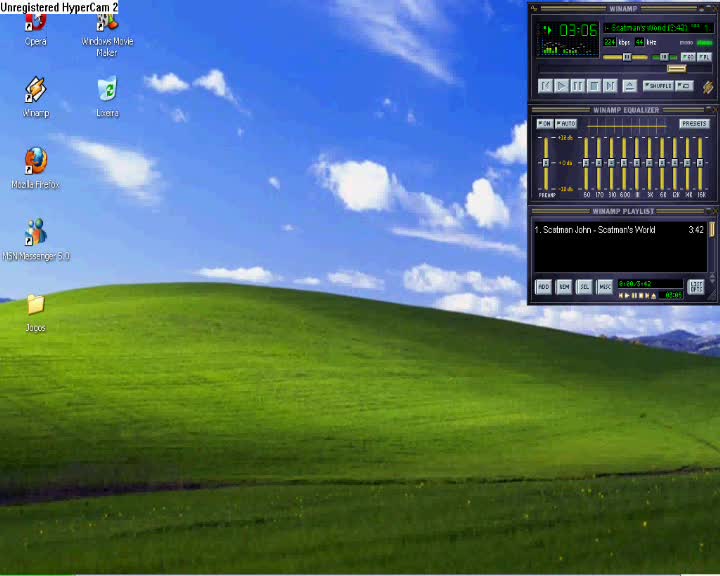Click the spectrum visualizer display
This screenshot has height=576, width=720.
567,48
